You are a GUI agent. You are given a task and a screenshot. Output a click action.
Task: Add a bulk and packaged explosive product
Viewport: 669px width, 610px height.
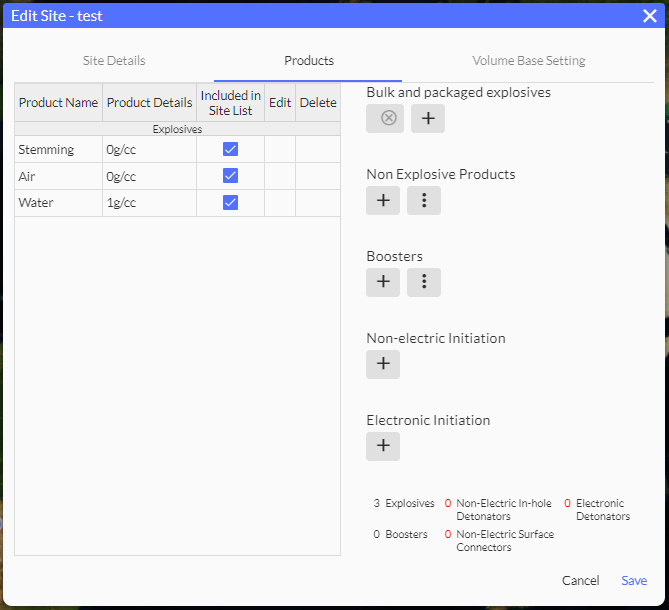click(427, 118)
